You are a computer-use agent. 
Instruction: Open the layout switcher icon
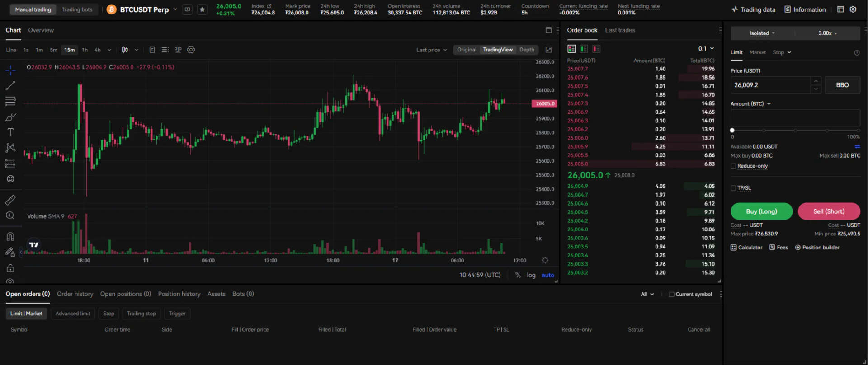840,9
